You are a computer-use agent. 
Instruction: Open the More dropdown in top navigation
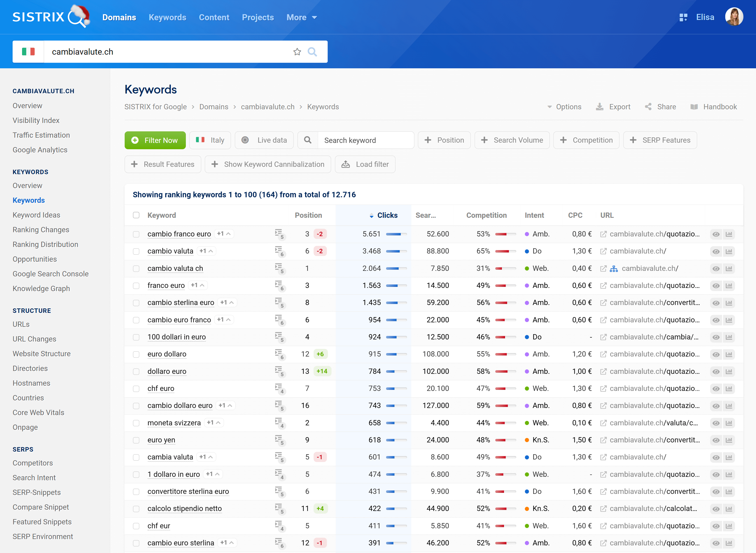(301, 17)
